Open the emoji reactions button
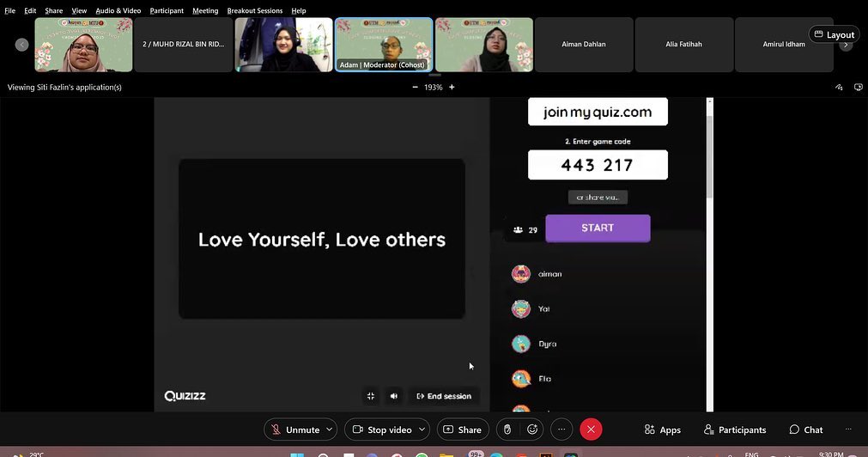This screenshot has height=457, width=868. [532, 430]
